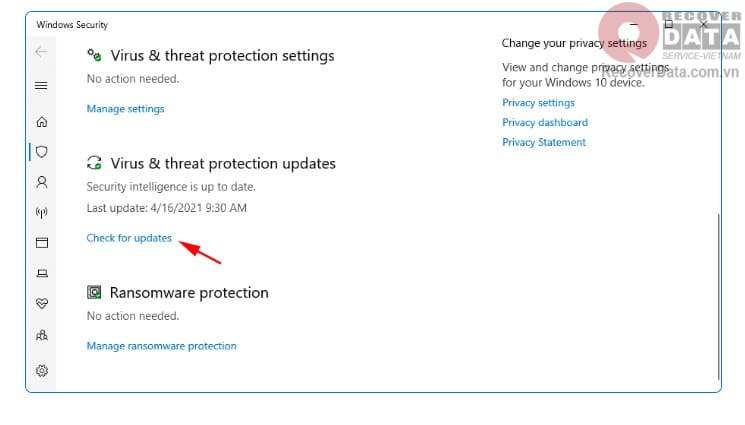Image resolution: width=745 pixels, height=425 pixels.
Task: Click the back arrow in Windows Security
Action: pyautogui.click(x=41, y=51)
